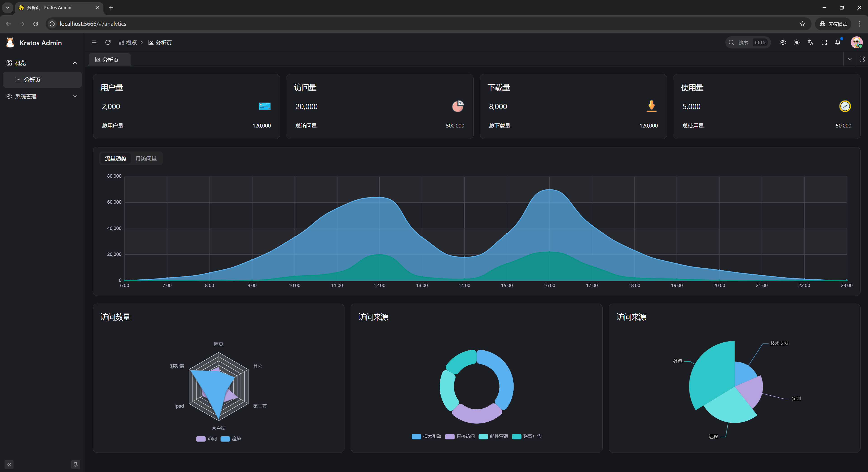Open the tab bar dropdown chevron
Viewport: 868px width, 472px height.
849,59
